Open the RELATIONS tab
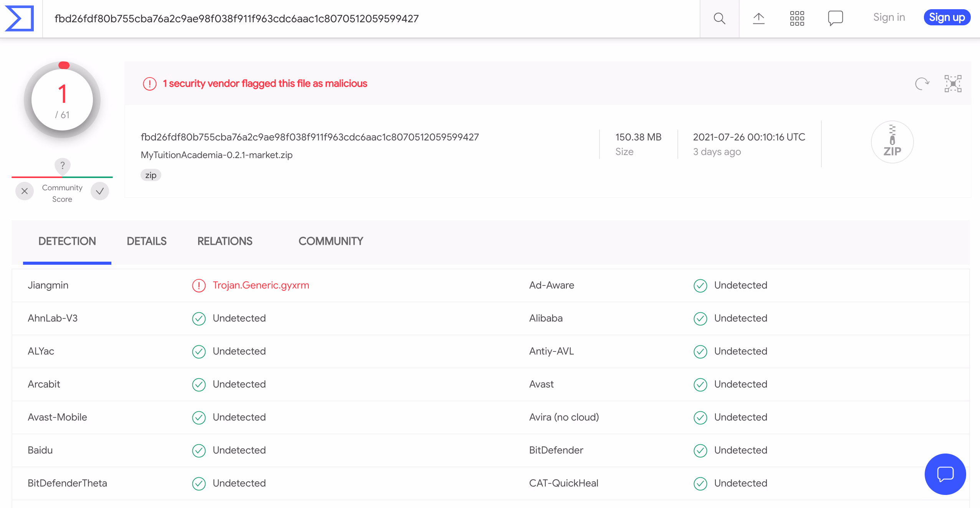980x508 pixels. [225, 241]
